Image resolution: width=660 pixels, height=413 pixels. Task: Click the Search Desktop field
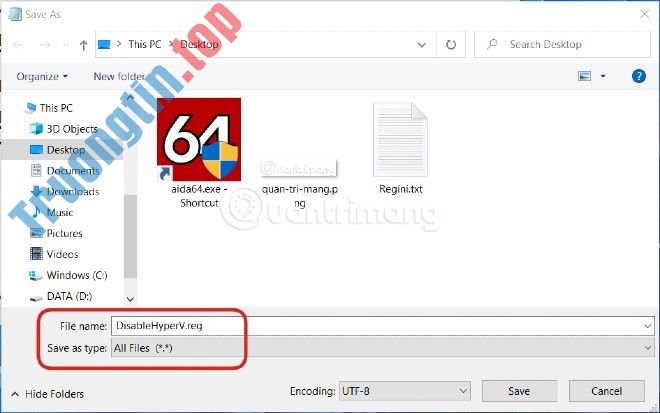562,44
